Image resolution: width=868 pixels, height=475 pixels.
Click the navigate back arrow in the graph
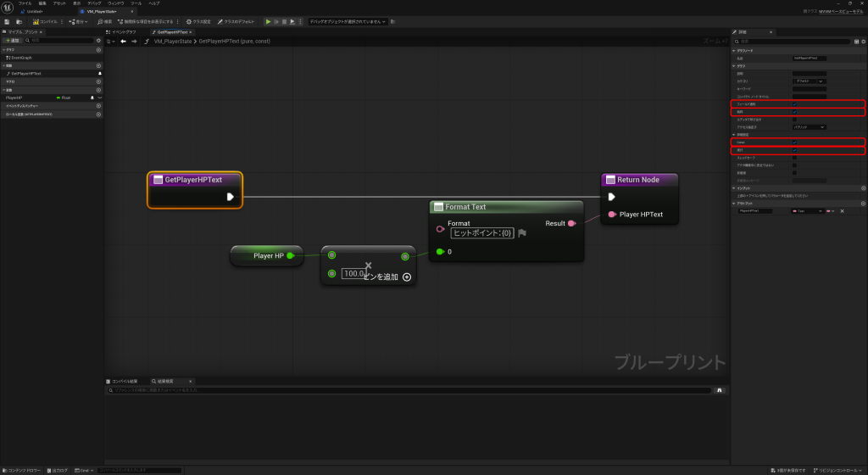(123, 41)
